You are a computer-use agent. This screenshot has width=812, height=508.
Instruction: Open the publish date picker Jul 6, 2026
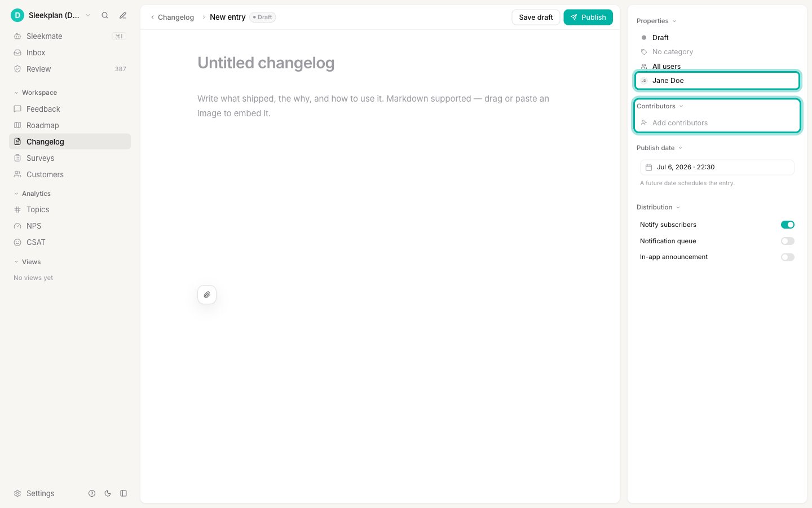tap(717, 167)
